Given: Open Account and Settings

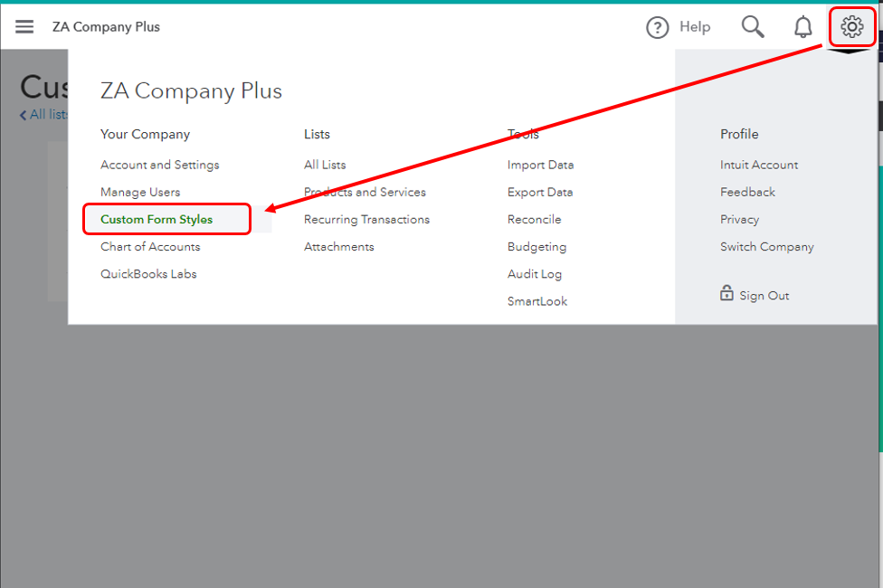Looking at the screenshot, I should (160, 165).
